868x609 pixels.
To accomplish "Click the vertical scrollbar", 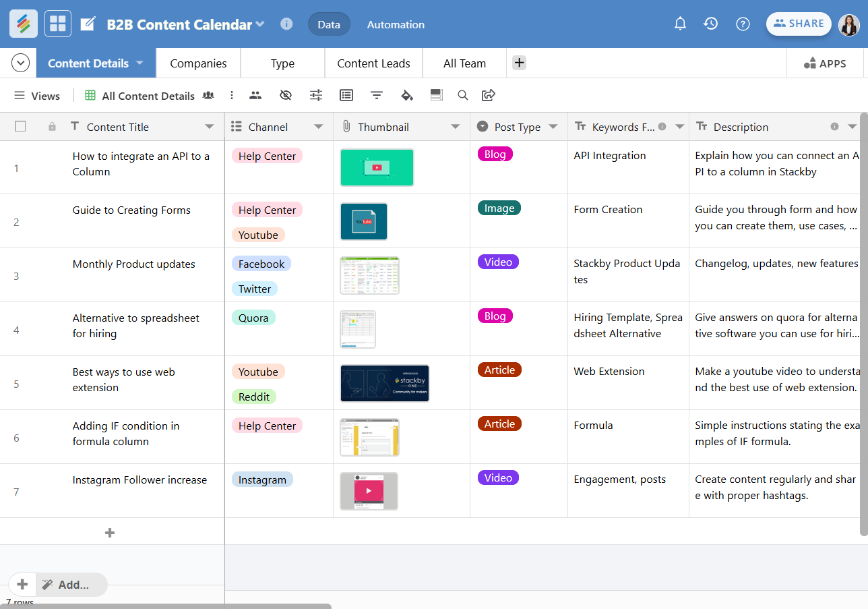I will (x=863, y=324).
